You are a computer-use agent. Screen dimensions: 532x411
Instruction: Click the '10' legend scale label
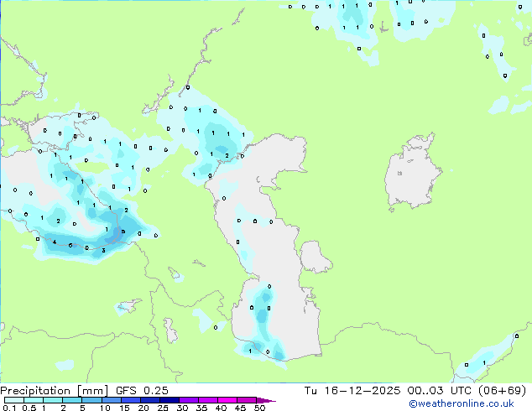click(x=105, y=408)
